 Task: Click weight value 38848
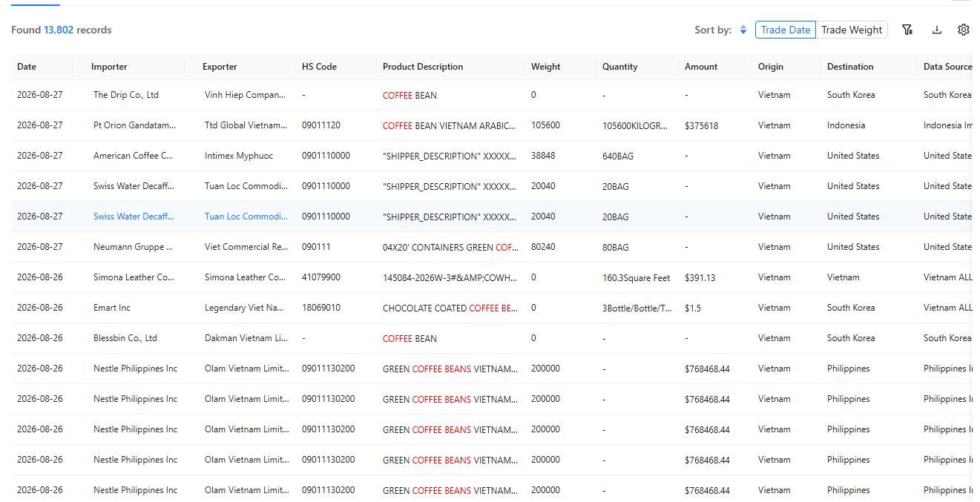click(x=543, y=156)
